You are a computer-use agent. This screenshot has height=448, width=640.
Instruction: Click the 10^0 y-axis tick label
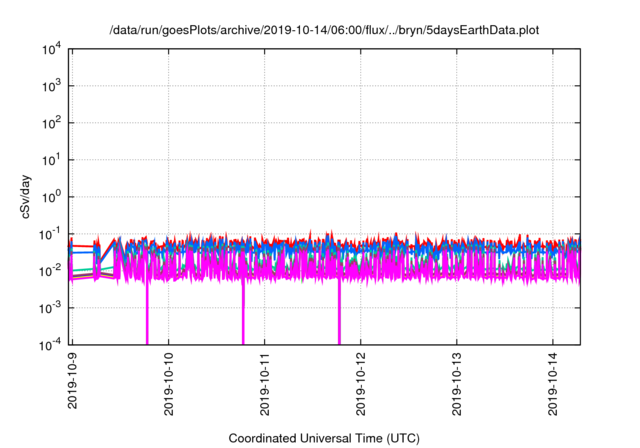51,197
